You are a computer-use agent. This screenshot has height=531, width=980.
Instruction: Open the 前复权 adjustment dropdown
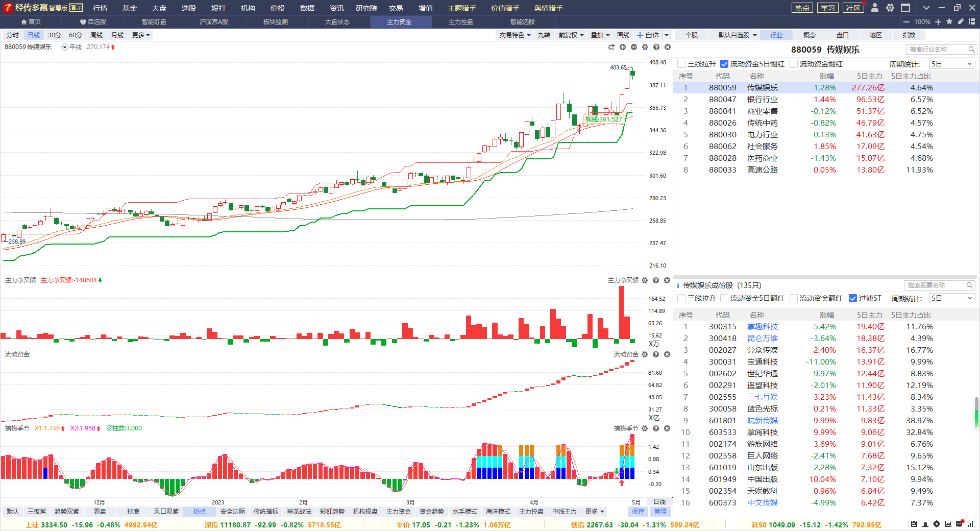pos(571,35)
